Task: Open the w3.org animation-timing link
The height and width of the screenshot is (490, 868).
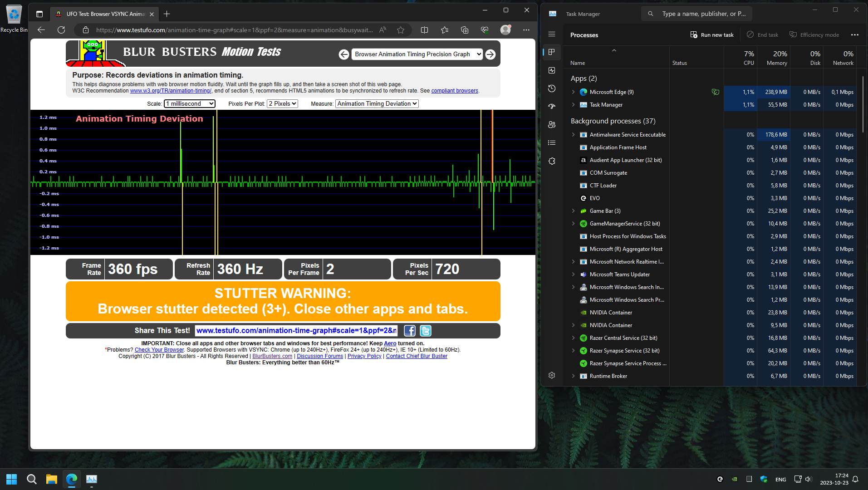Action: pos(171,91)
